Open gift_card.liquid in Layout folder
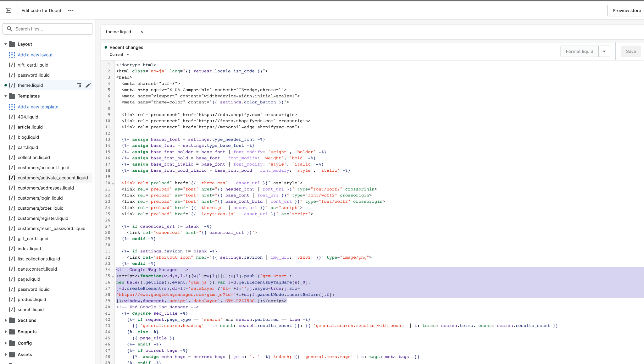The width and height of the screenshot is (644, 364). click(x=33, y=65)
